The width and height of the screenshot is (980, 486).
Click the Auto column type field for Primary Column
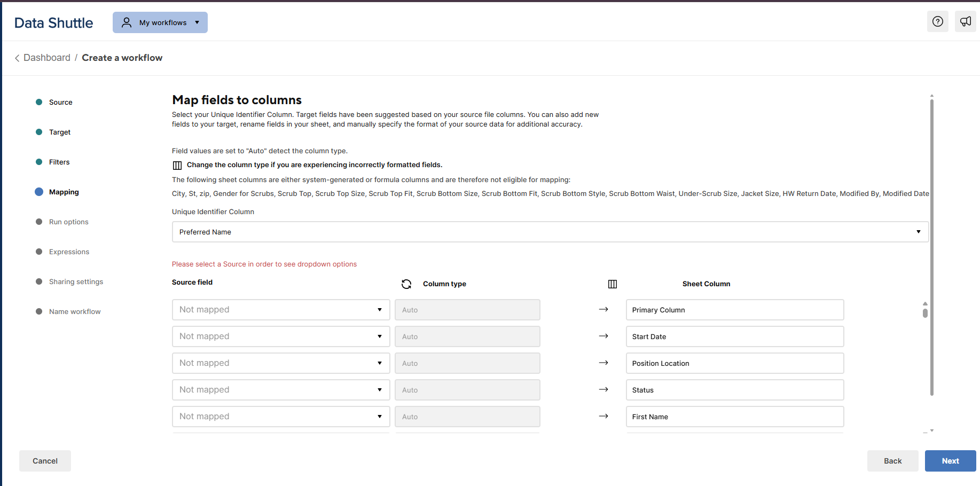point(467,310)
